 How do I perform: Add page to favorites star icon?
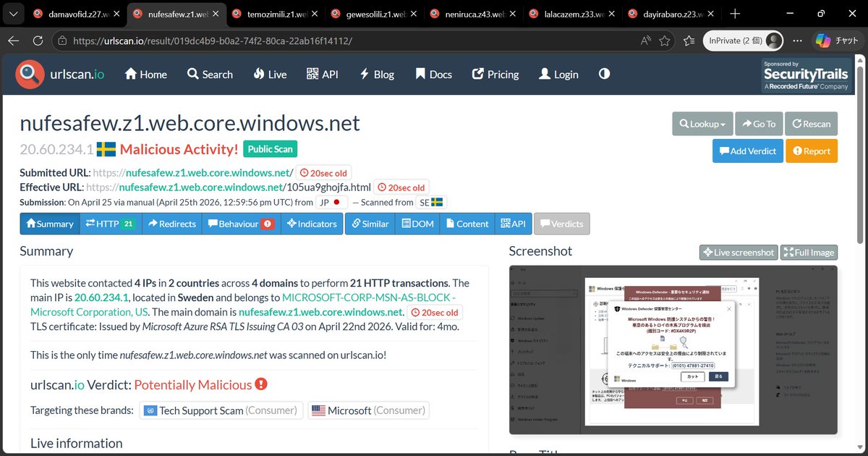coord(665,41)
